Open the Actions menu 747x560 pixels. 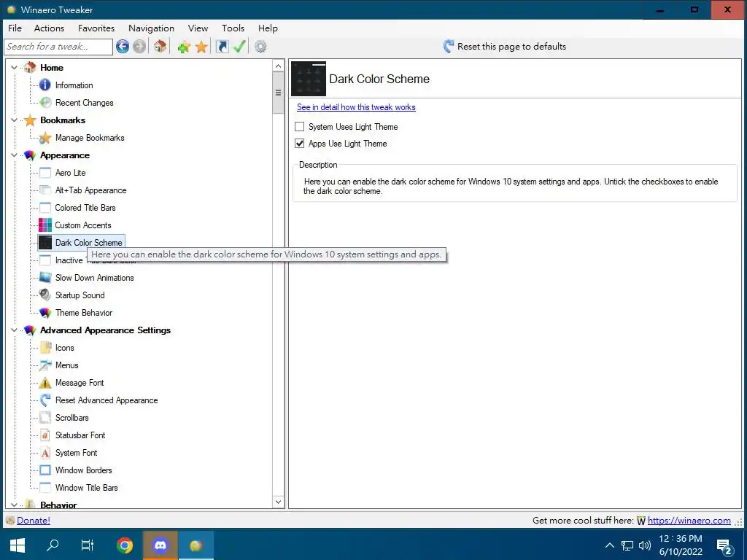point(49,28)
